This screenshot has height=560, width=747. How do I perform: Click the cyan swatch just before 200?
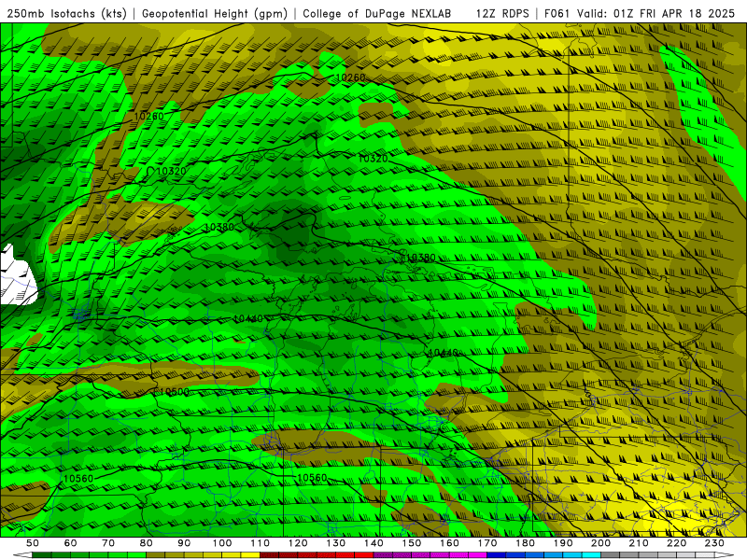point(591,555)
